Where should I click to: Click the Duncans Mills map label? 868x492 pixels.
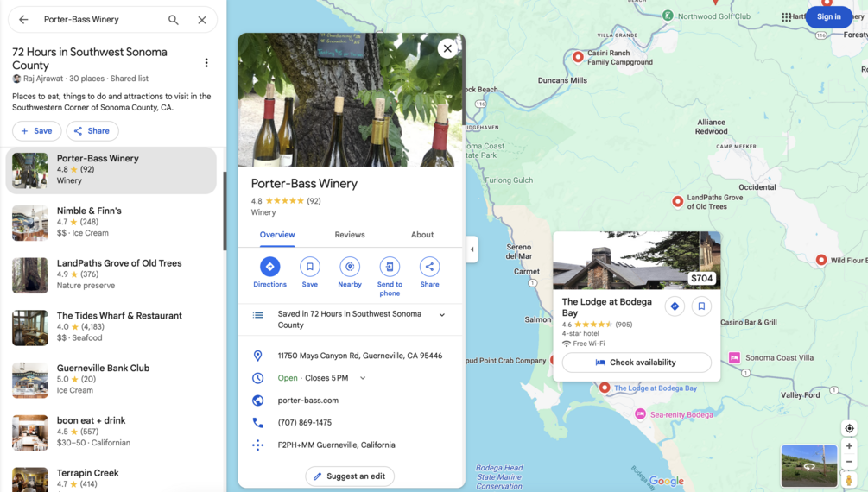(562, 80)
